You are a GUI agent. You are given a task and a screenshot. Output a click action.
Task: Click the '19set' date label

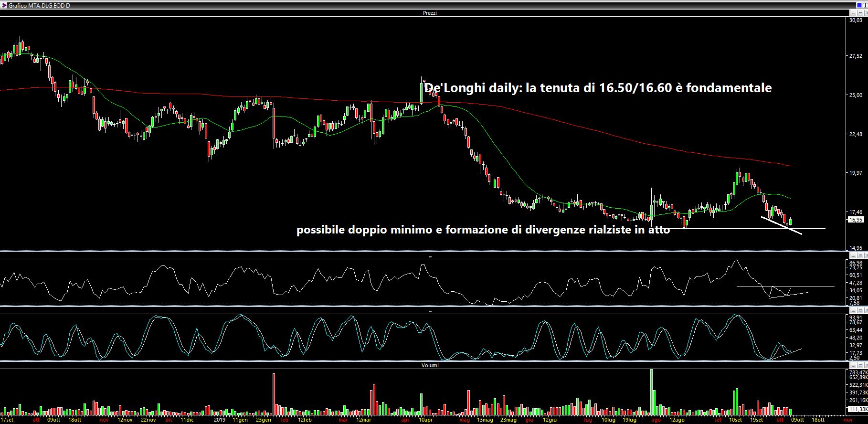[756, 420]
